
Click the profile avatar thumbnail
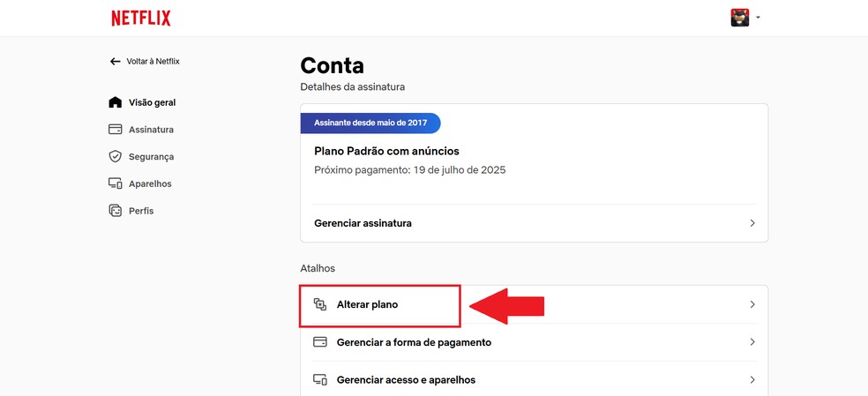tap(739, 18)
